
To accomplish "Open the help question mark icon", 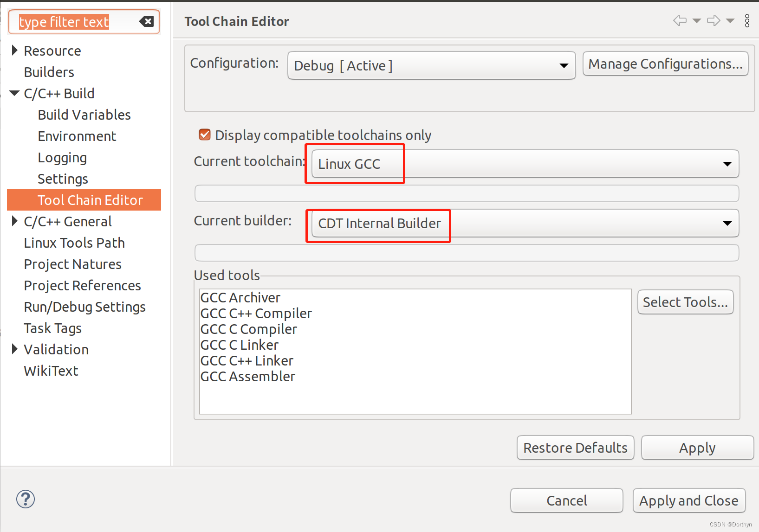I will tap(26, 499).
